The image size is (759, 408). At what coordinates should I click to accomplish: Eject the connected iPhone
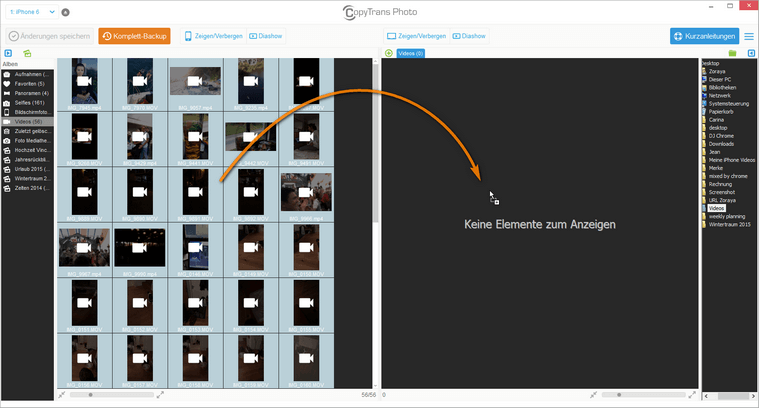[66, 12]
